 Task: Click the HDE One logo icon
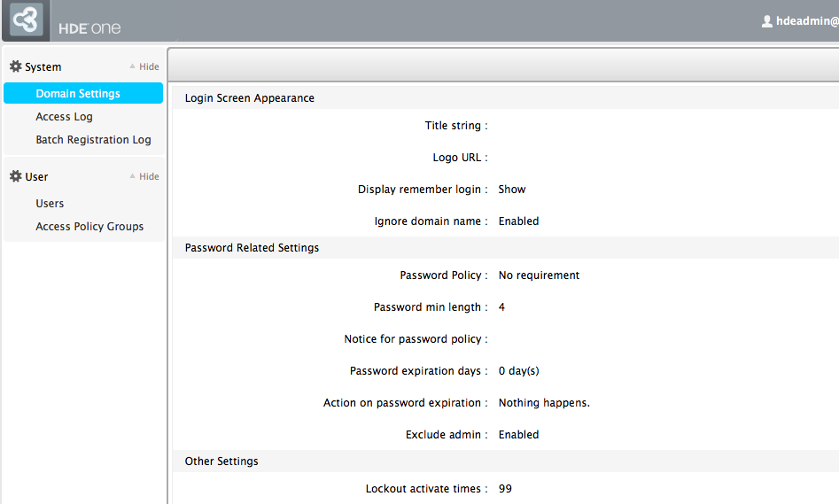[x=27, y=19]
